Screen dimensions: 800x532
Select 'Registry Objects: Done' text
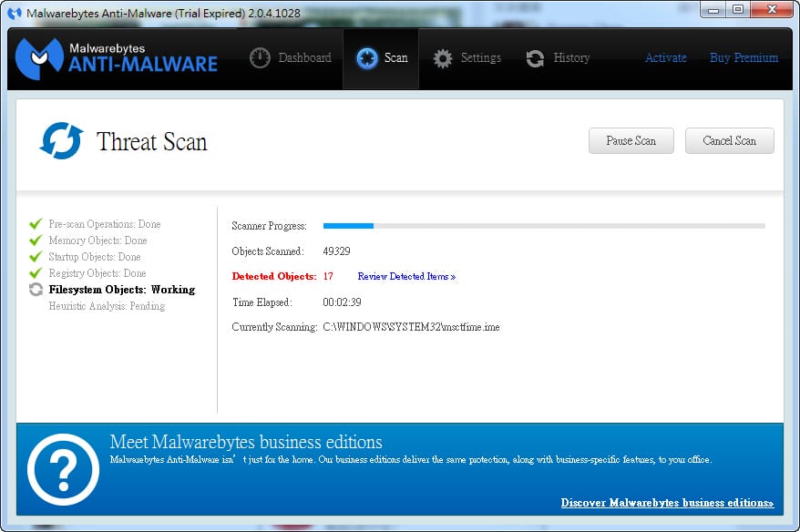[x=97, y=273]
